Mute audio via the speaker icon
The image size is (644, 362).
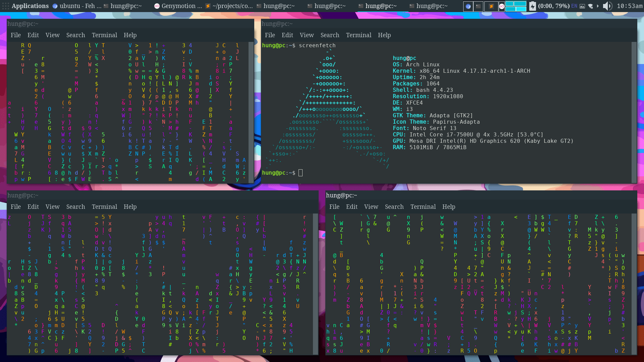tap(607, 6)
